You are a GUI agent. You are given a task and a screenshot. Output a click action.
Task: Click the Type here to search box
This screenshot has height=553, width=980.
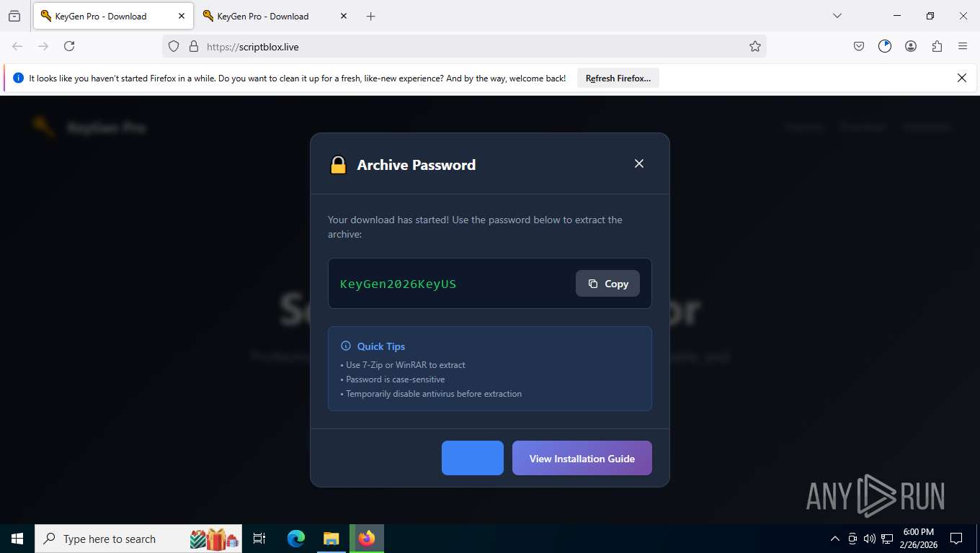138,539
